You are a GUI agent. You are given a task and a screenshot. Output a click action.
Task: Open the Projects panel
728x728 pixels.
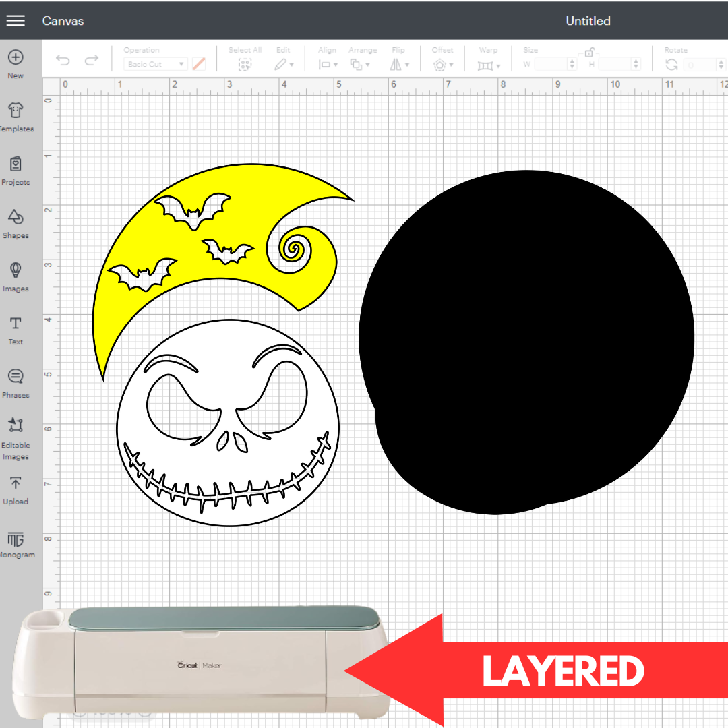pos(16,171)
